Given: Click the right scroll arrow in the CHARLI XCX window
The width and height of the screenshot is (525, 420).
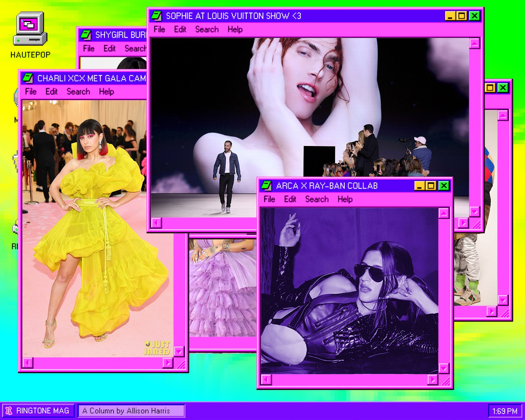Looking at the screenshot, I should [168, 363].
